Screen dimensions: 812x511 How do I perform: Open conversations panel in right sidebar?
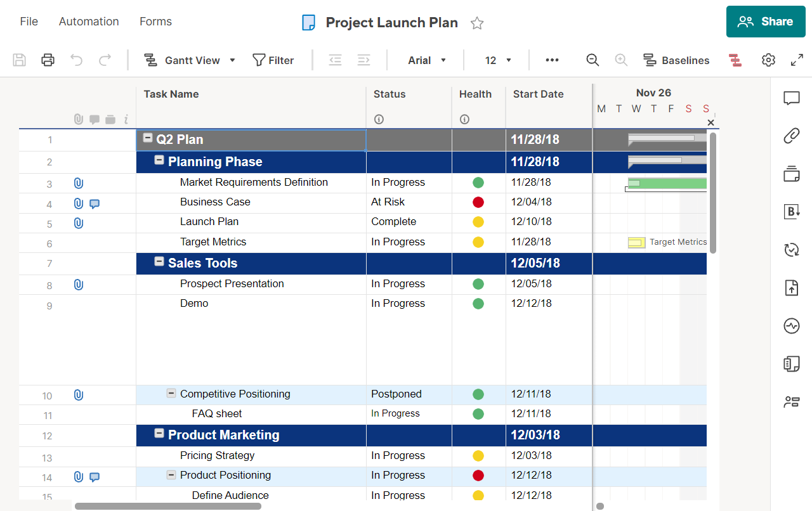791,98
